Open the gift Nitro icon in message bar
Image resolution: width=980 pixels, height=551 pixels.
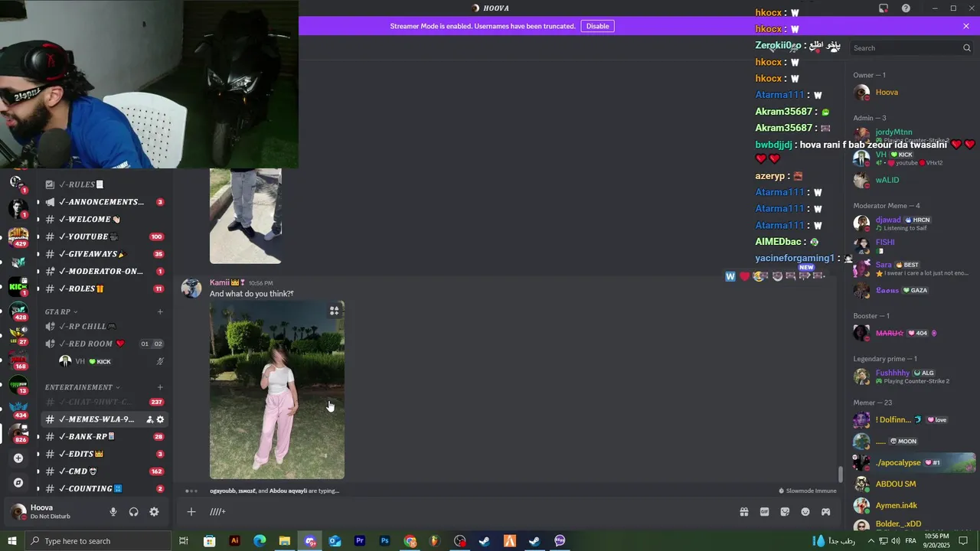[743, 512]
